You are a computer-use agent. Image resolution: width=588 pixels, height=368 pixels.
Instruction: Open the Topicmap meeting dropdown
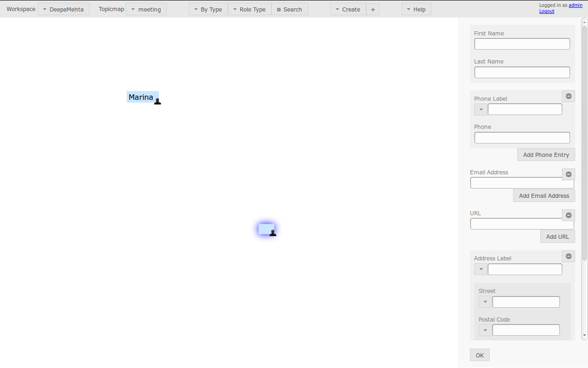pos(146,9)
